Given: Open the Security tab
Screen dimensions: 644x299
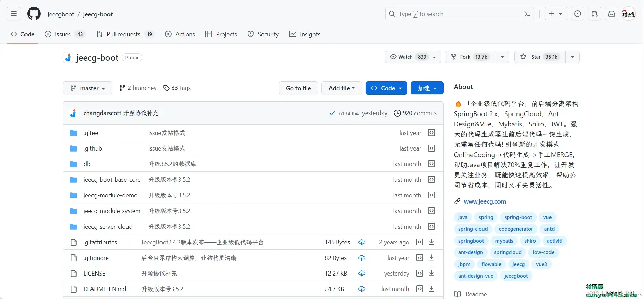Looking at the screenshot, I should tap(263, 34).
